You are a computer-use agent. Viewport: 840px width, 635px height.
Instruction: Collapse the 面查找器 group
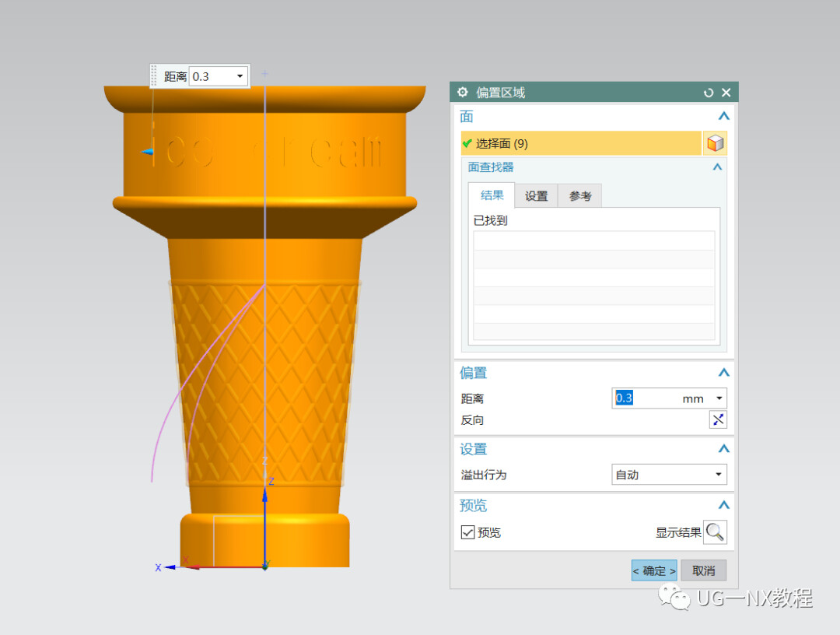coord(717,167)
